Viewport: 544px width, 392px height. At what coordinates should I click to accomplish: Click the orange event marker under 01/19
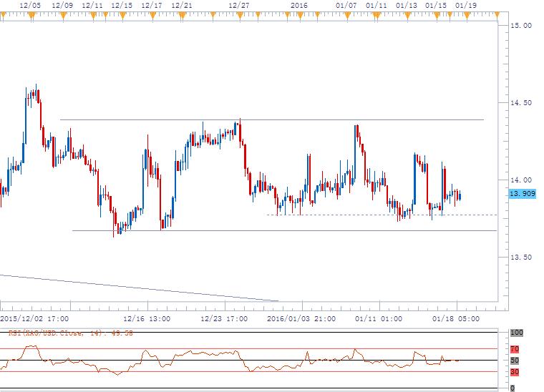point(467,15)
